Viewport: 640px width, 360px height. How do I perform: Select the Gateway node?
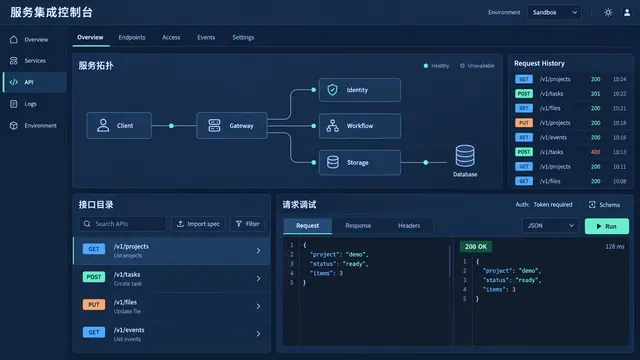click(232, 126)
